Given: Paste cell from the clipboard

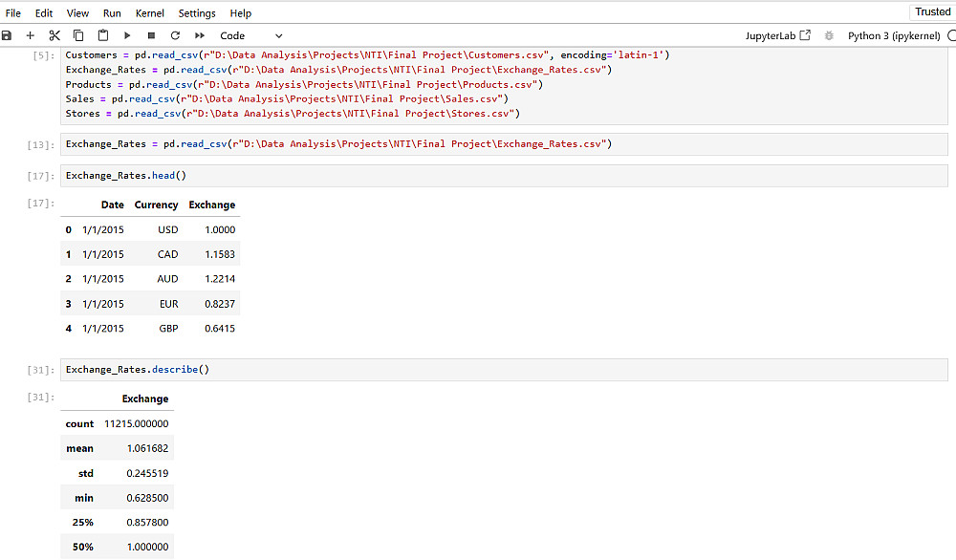Looking at the screenshot, I should pyautogui.click(x=102, y=35).
